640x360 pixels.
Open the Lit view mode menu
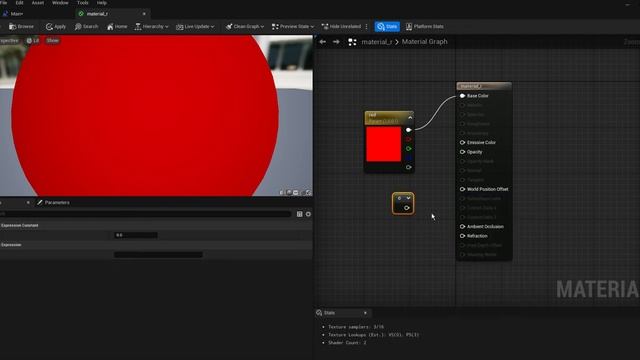[x=33, y=40]
